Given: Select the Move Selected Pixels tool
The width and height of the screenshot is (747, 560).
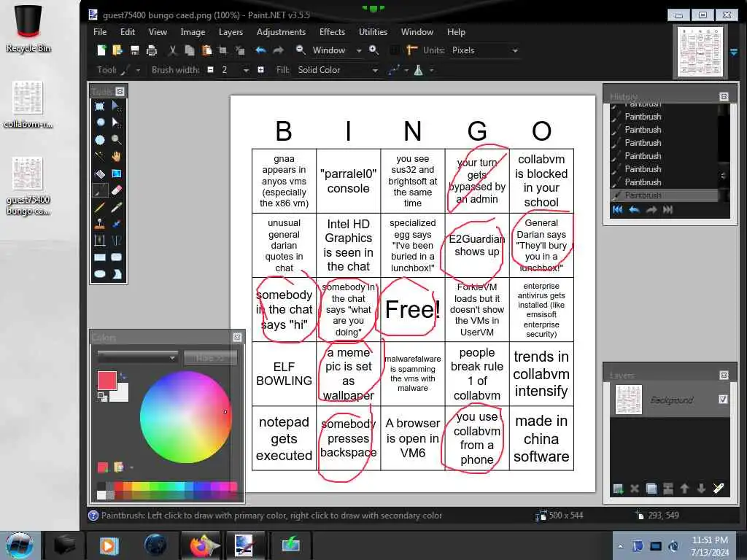Looking at the screenshot, I should [x=116, y=106].
